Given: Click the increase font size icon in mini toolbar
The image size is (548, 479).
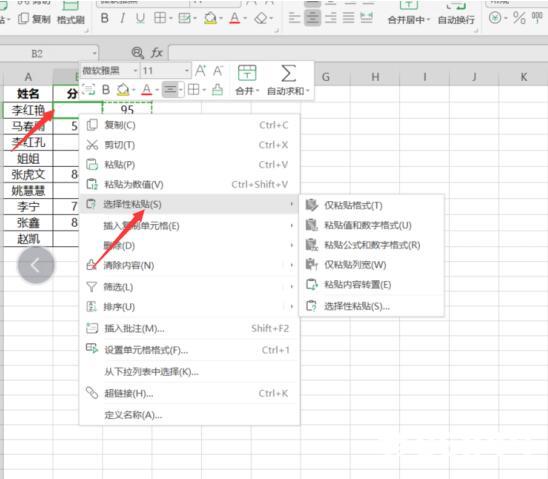Looking at the screenshot, I should point(200,71).
